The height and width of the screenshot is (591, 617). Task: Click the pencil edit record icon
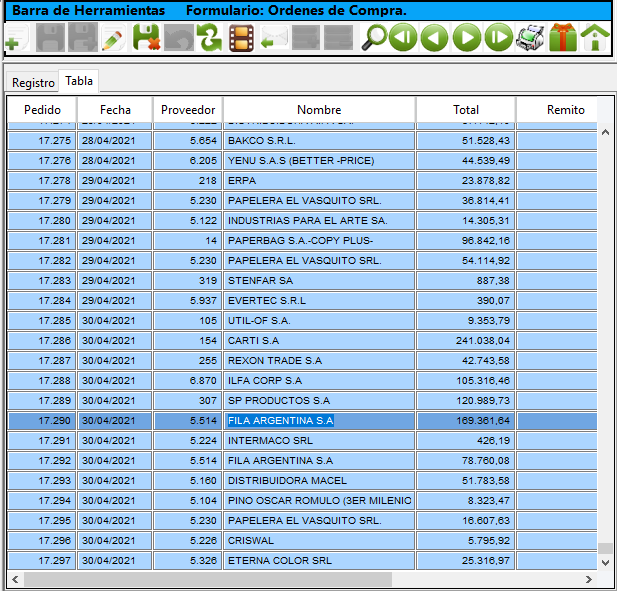pos(113,38)
